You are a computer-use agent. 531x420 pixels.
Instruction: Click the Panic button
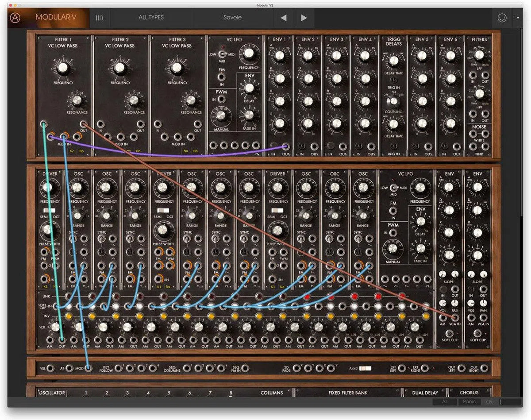[469, 402]
